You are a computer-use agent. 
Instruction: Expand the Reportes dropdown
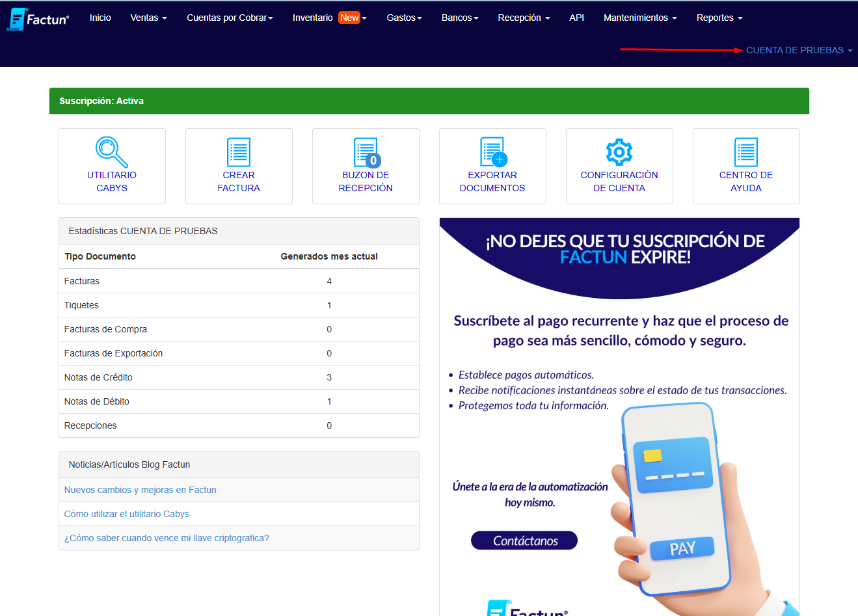point(719,18)
